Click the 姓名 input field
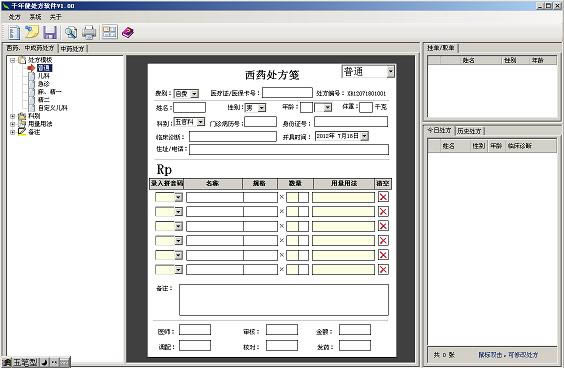The height and width of the screenshot is (369, 564). tap(190, 108)
